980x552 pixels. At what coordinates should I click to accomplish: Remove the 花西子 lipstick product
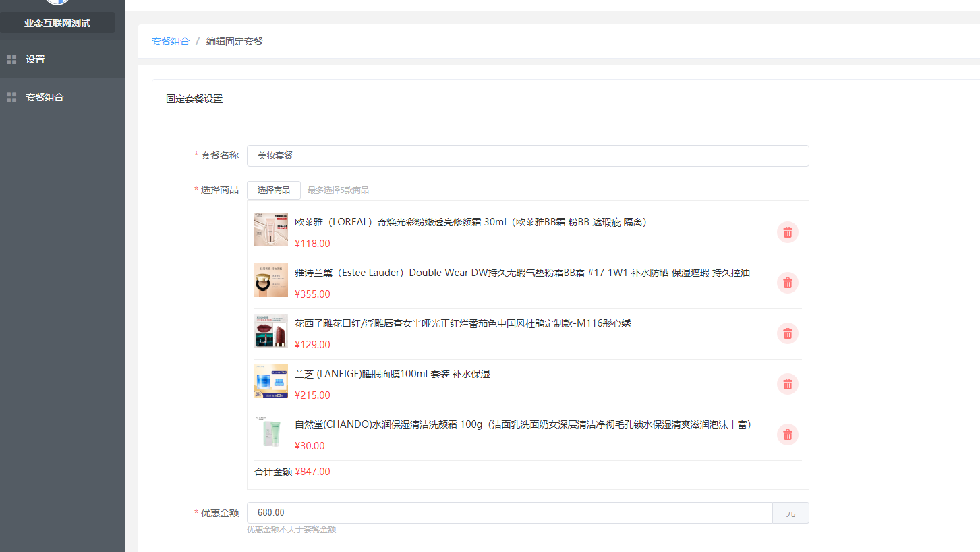(x=787, y=333)
